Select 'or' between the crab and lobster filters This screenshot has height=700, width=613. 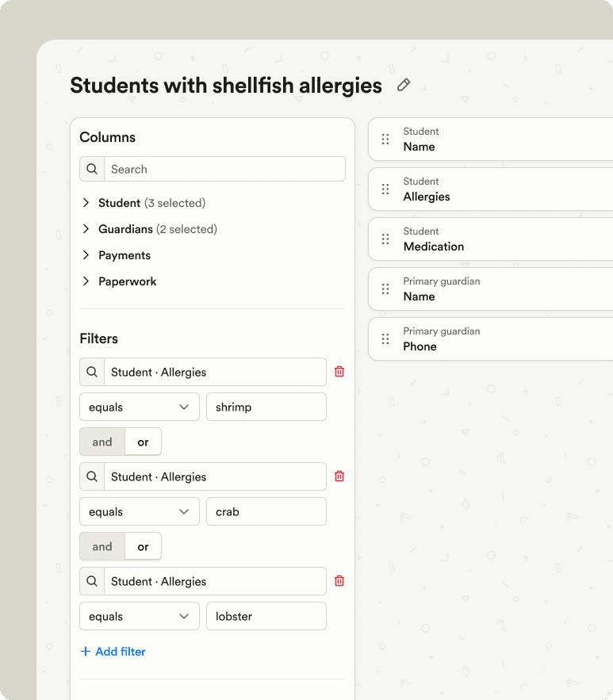point(143,546)
